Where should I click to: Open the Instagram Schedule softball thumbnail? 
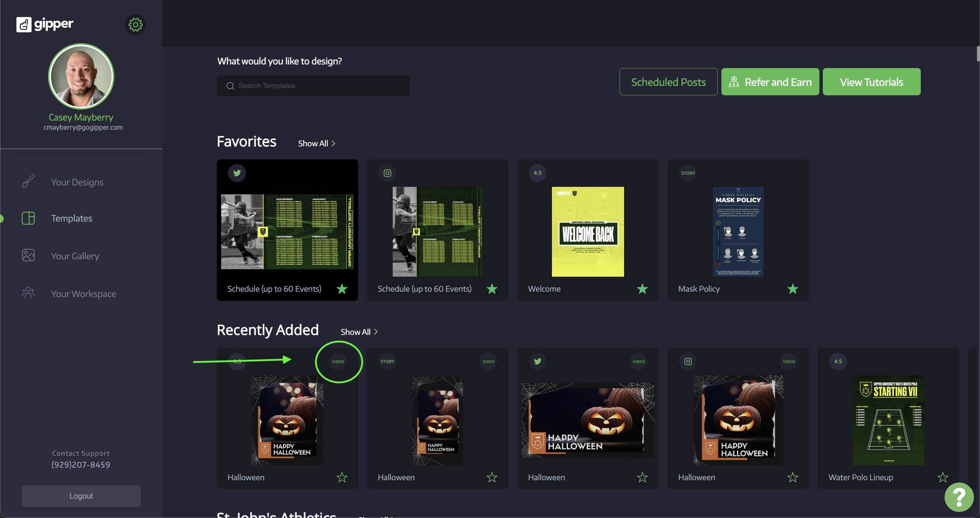(437, 231)
